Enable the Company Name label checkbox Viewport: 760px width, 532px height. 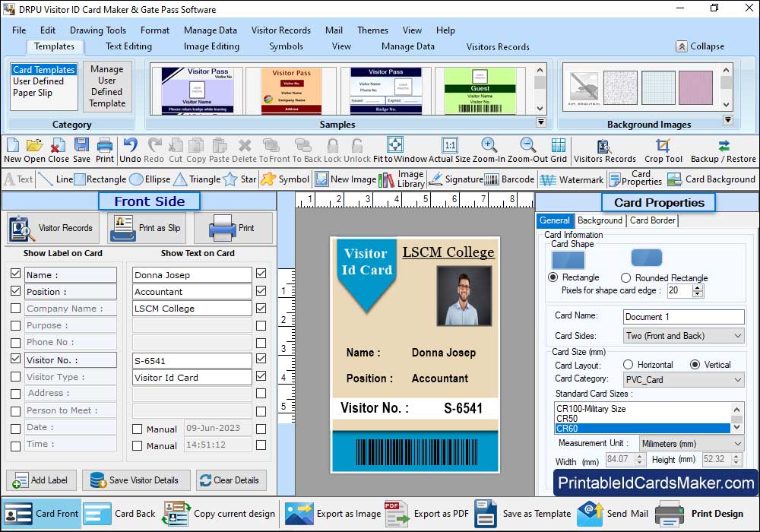coord(15,308)
